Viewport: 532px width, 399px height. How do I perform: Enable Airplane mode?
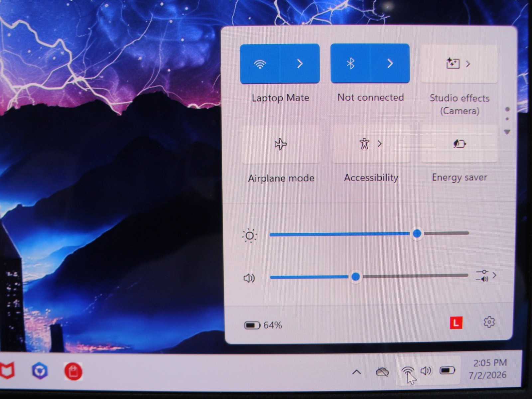[281, 144]
